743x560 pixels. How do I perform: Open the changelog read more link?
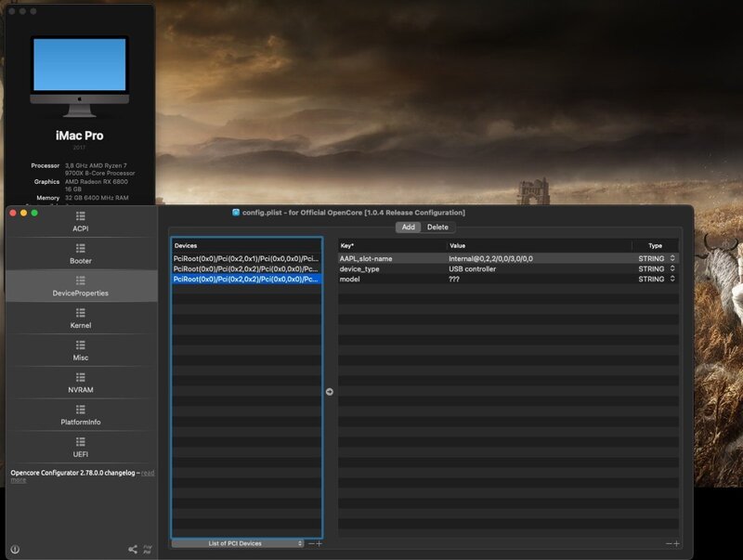(147, 473)
